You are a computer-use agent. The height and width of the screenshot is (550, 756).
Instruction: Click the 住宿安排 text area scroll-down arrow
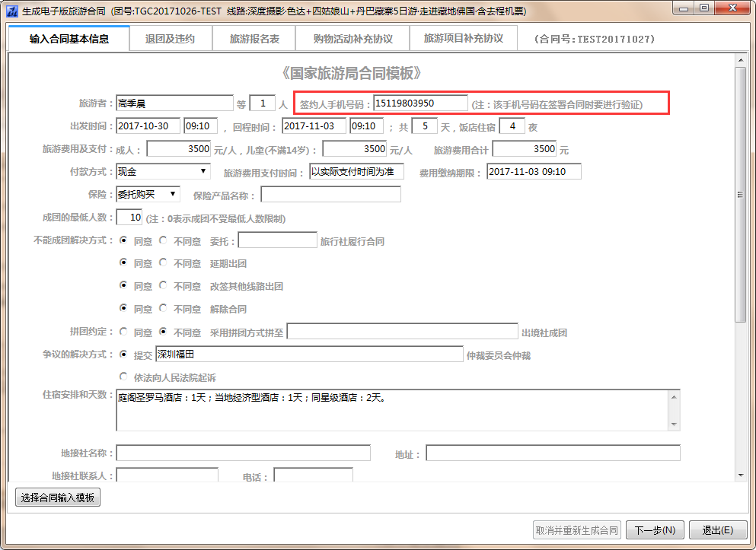tap(674, 424)
